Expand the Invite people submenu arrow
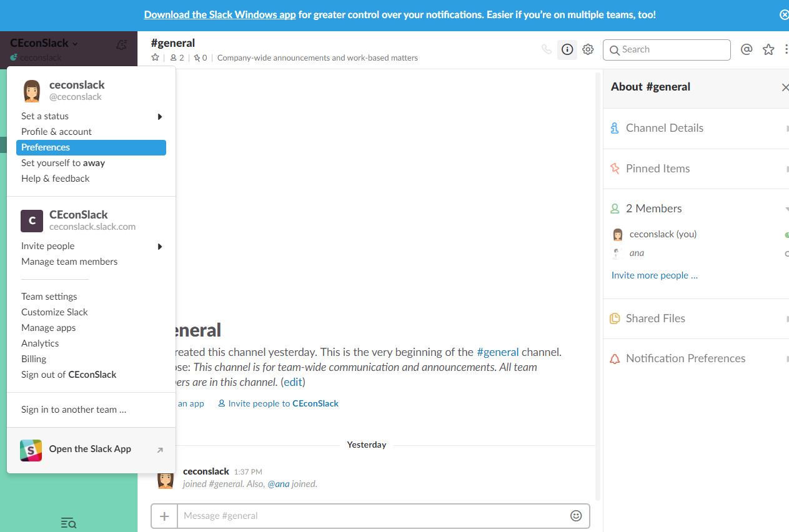Viewport: 789px width, 532px height. [x=160, y=246]
